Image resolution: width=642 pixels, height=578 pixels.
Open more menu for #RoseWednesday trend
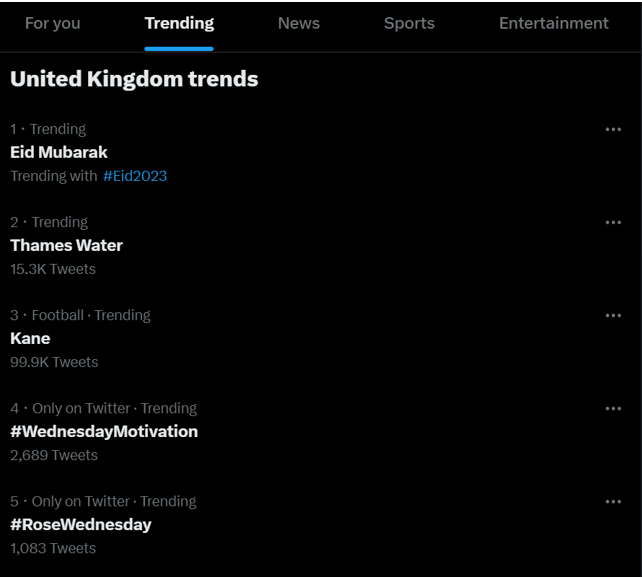coord(613,501)
